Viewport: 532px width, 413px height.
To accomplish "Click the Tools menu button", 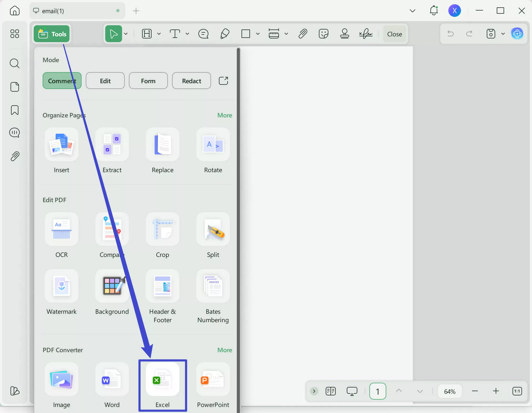I will click(x=52, y=34).
